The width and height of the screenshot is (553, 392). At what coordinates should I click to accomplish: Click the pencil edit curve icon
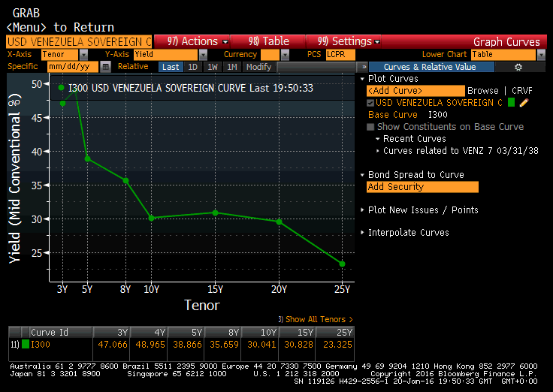tap(524, 103)
